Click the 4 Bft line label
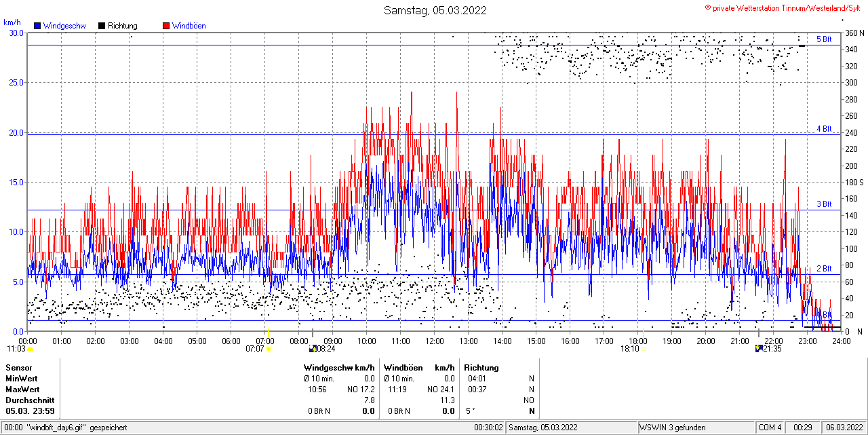Viewport: 868px width, 435px height. coord(824,129)
